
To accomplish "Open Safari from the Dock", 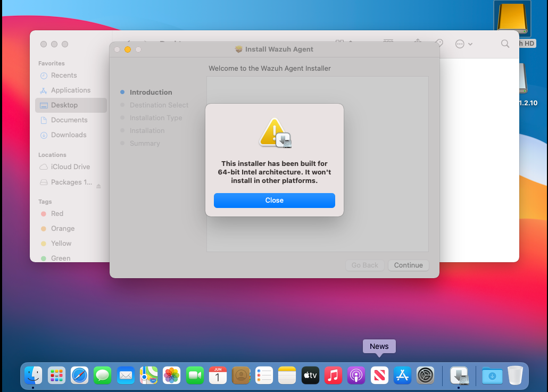I will click(x=80, y=376).
